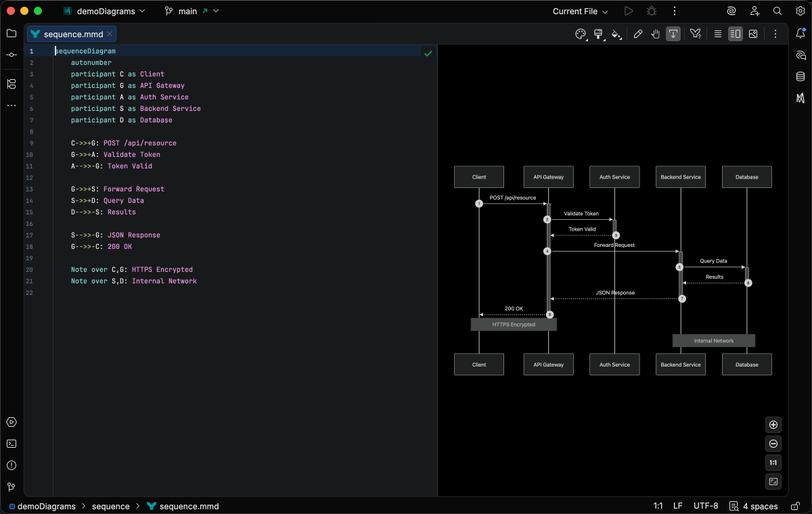The width and height of the screenshot is (812, 514).
Task: Click the Auth Service box in diagram
Action: [614, 177]
